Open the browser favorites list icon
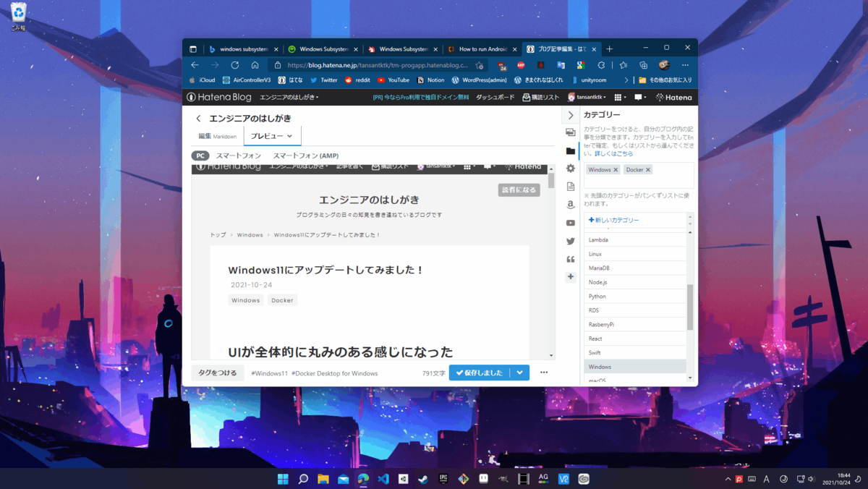 623,65
